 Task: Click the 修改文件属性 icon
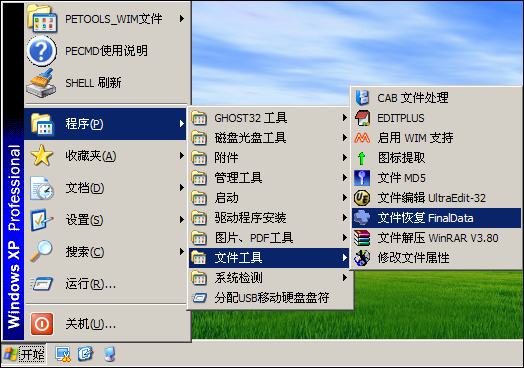pyautogui.click(x=362, y=258)
